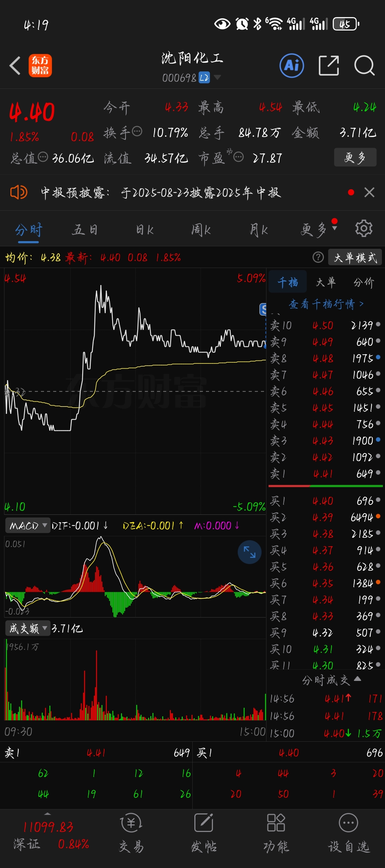Select sell row 卖10 at 4.50
The height and width of the screenshot is (868, 385).
(325, 325)
